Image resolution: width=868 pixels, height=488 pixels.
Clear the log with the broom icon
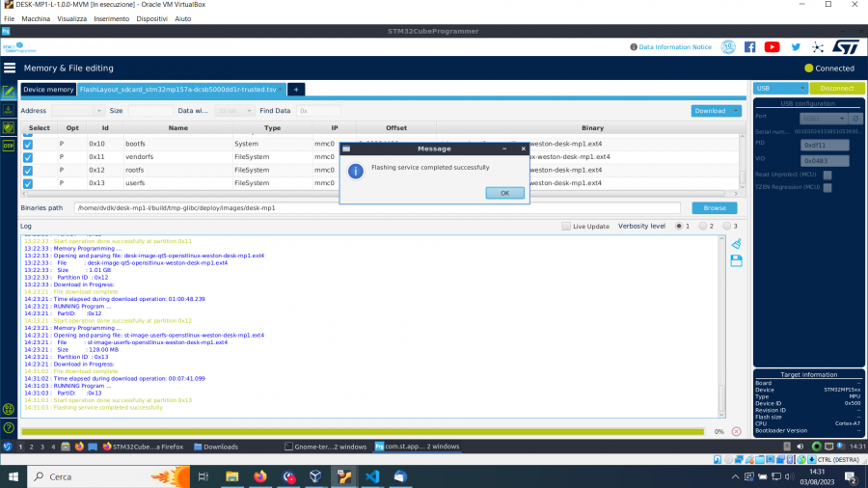point(736,244)
